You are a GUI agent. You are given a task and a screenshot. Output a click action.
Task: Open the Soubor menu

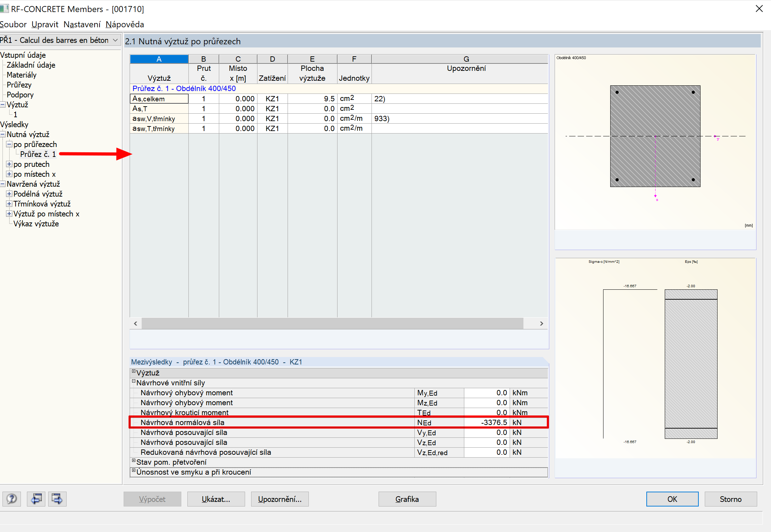13,24
